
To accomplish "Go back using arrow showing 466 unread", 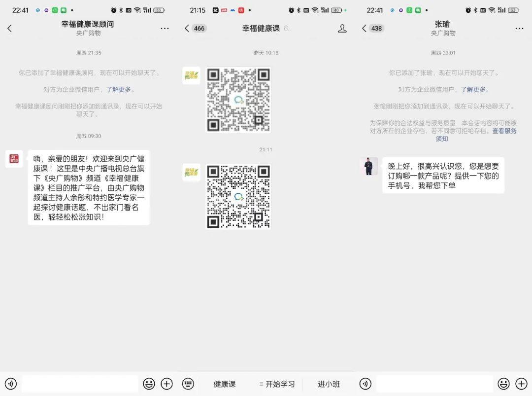I will tap(192, 28).
